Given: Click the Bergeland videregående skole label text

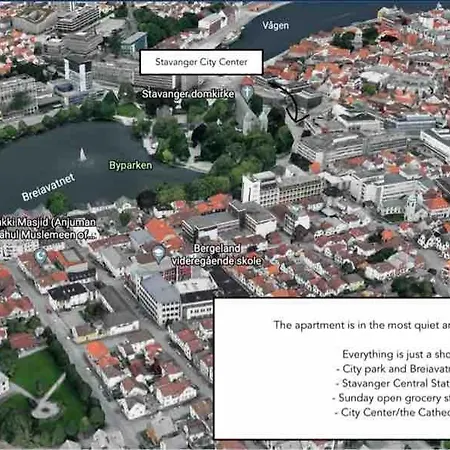Looking at the screenshot, I should (x=217, y=255).
